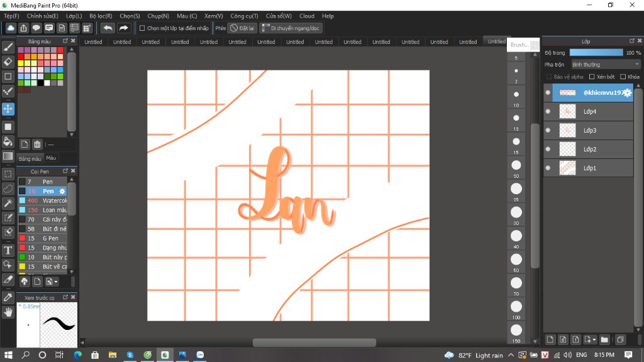Add 8-bit layer icon
644x362 pixels.
(563, 339)
